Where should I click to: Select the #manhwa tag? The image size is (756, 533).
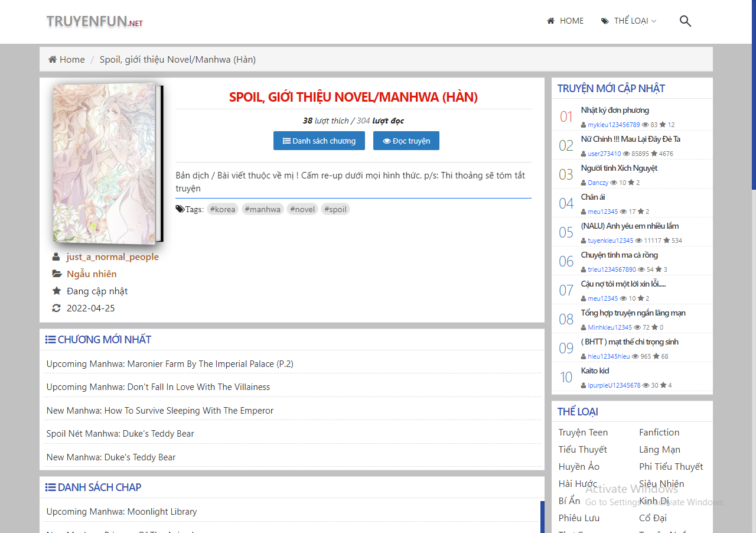click(262, 209)
